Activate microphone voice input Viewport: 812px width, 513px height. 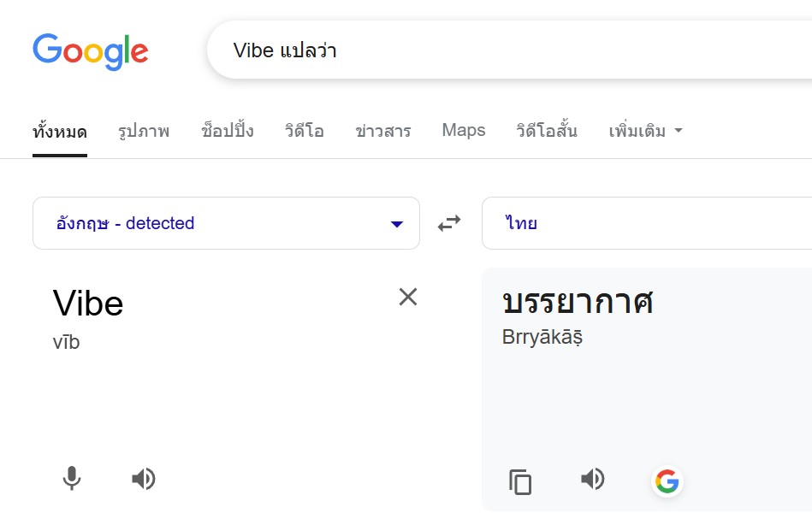point(72,478)
